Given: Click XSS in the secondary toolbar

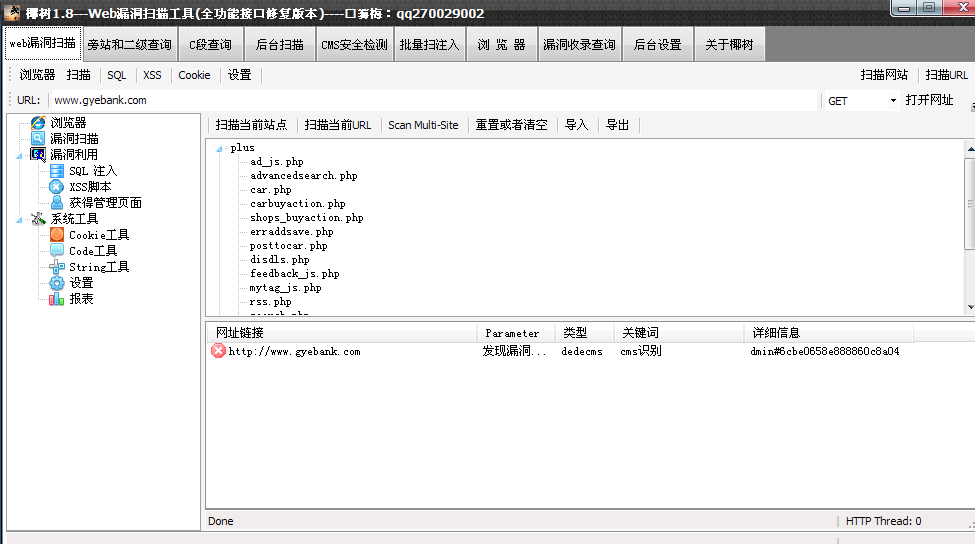Looking at the screenshot, I should tap(152, 75).
